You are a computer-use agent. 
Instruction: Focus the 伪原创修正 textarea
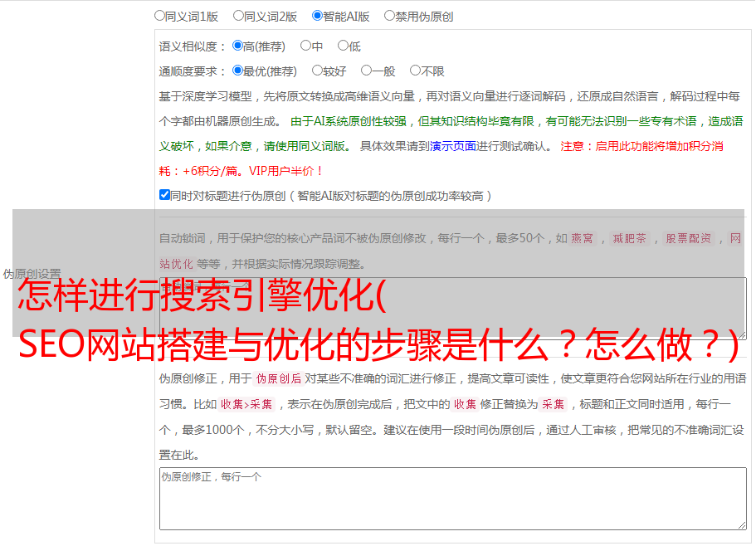453,499
